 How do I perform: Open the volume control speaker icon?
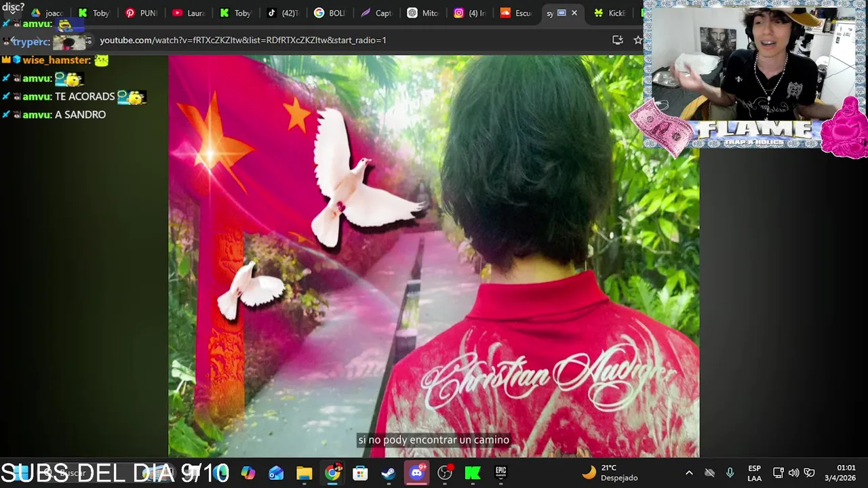click(x=793, y=473)
